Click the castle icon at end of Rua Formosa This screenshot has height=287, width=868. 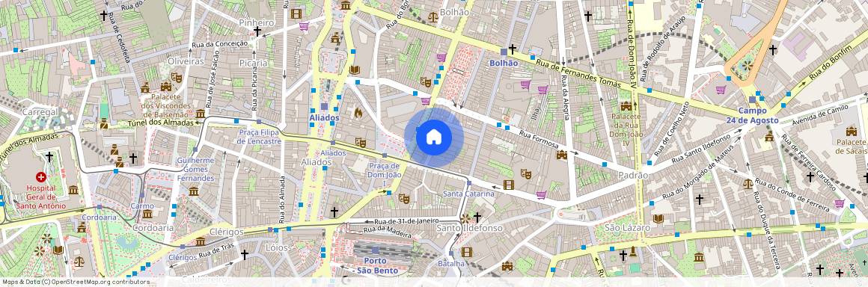tap(562, 155)
